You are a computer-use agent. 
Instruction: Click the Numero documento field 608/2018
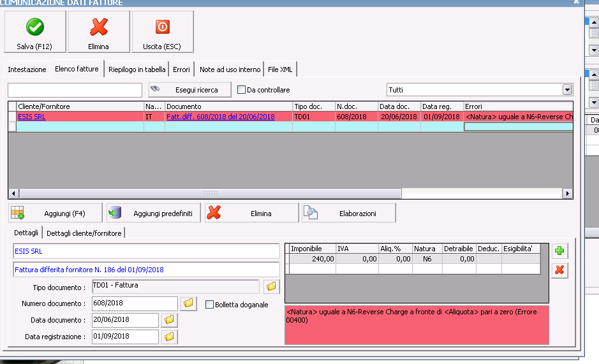pyautogui.click(x=135, y=303)
